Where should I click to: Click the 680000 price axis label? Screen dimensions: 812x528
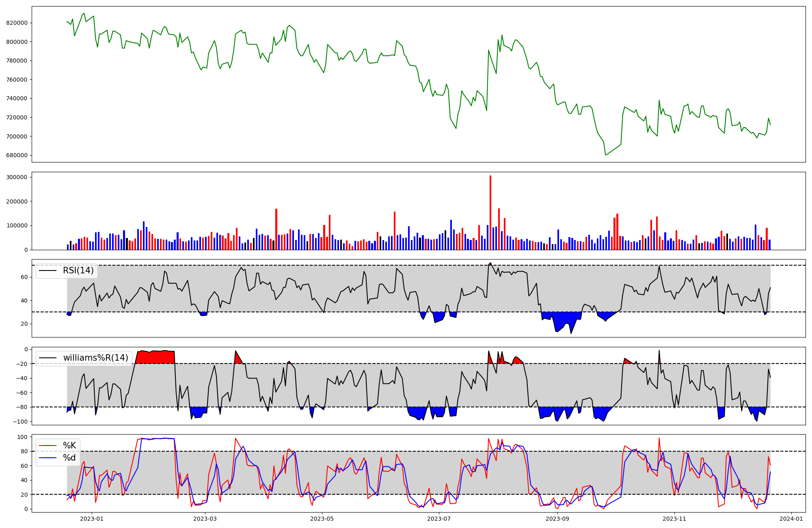17,155
